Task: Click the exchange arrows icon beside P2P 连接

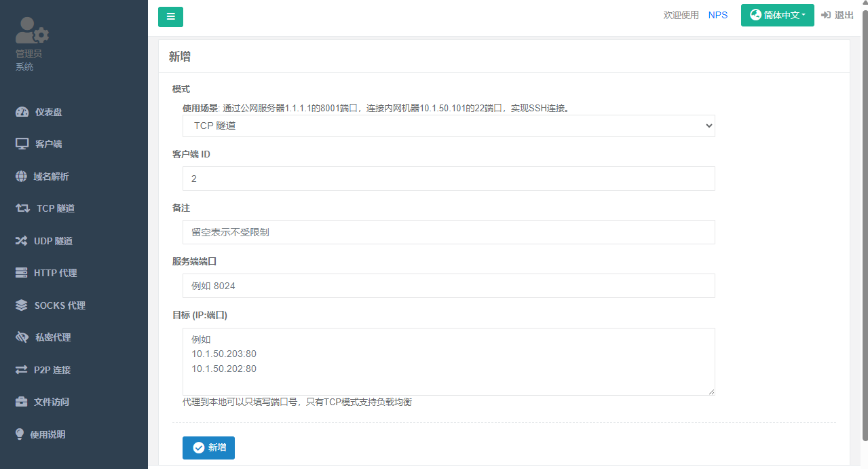Action: coord(21,370)
